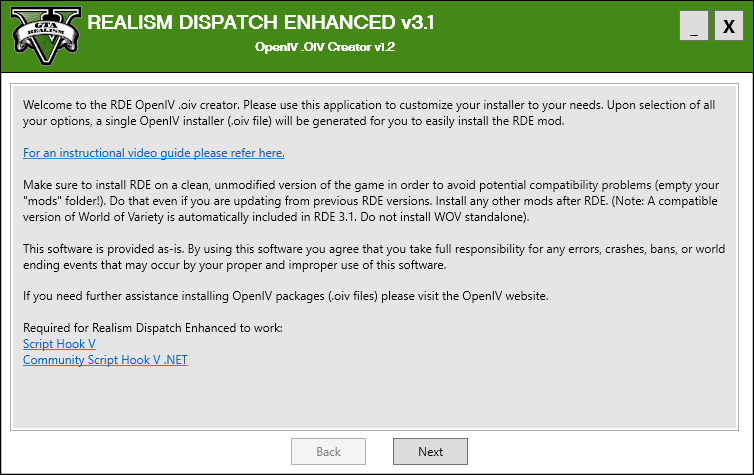Open the instructional video guide link
754x475 pixels.
click(x=154, y=153)
